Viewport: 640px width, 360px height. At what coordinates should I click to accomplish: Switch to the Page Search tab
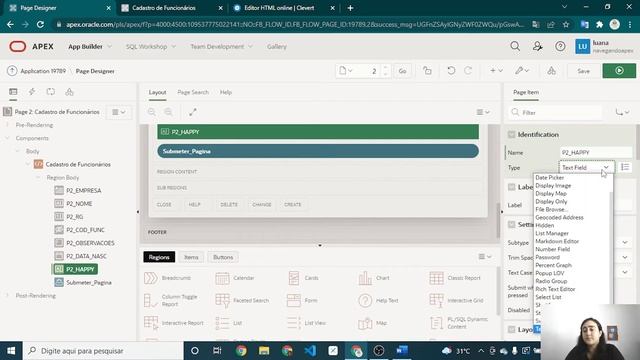click(193, 92)
